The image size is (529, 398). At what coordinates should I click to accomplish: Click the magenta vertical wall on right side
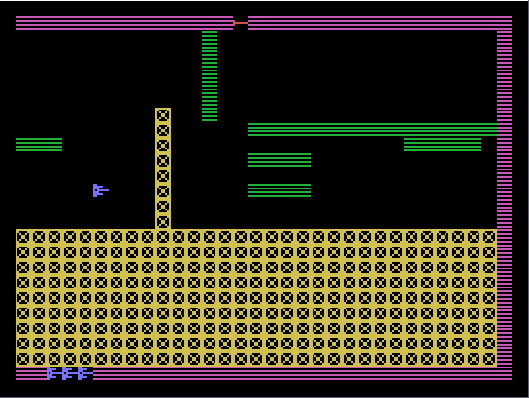pyautogui.click(x=504, y=199)
